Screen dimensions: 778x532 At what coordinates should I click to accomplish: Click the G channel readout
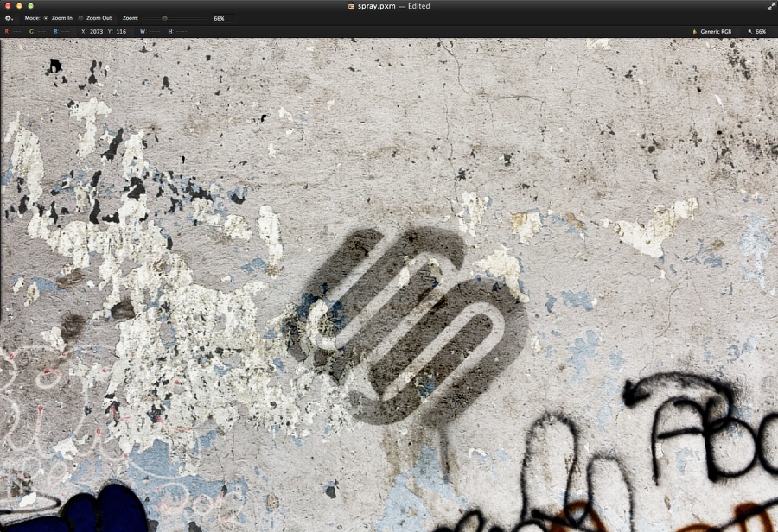[38, 31]
